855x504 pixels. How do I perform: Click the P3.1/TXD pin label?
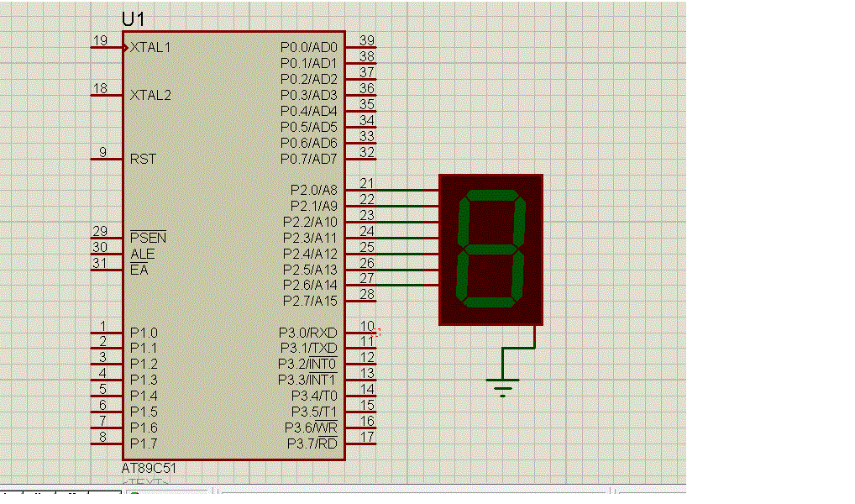coord(308,348)
